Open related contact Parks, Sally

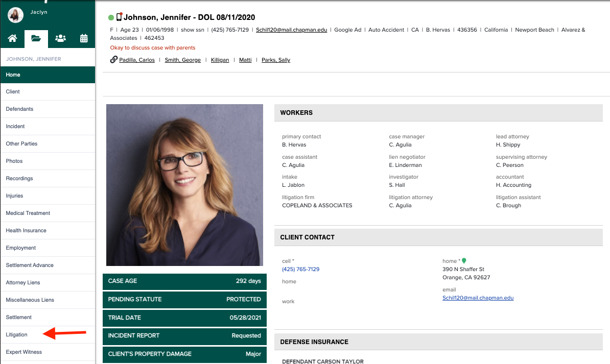(x=276, y=60)
